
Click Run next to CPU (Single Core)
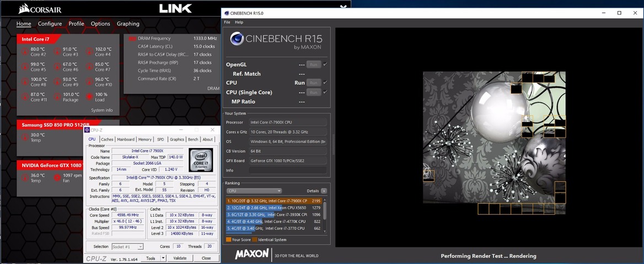point(313,92)
